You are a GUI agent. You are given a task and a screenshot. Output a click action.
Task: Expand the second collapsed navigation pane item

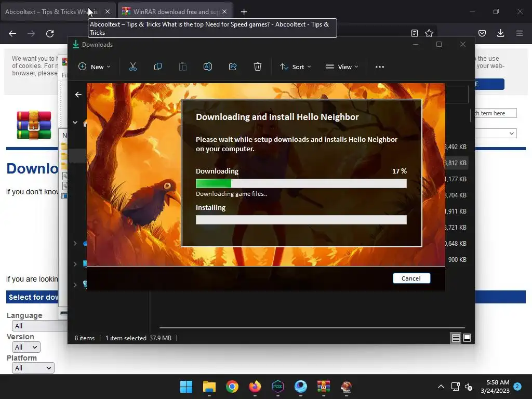click(x=75, y=264)
